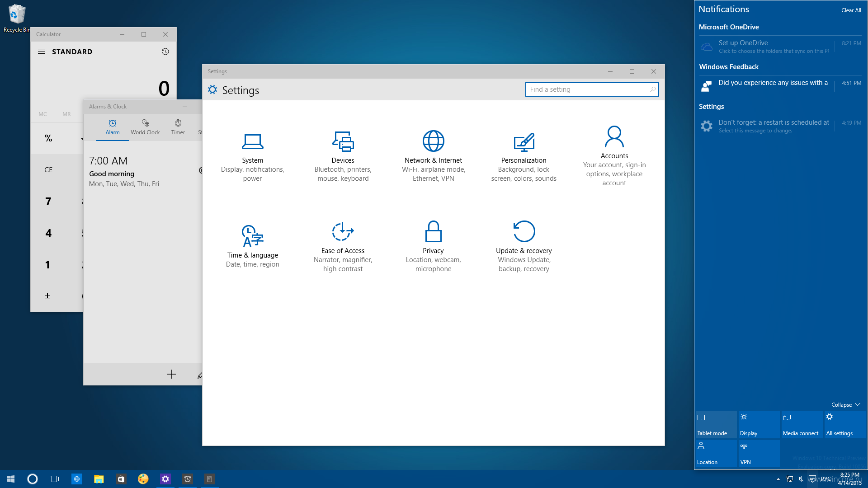
Task: Open Calculator history icon
Action: pos(165,52)
